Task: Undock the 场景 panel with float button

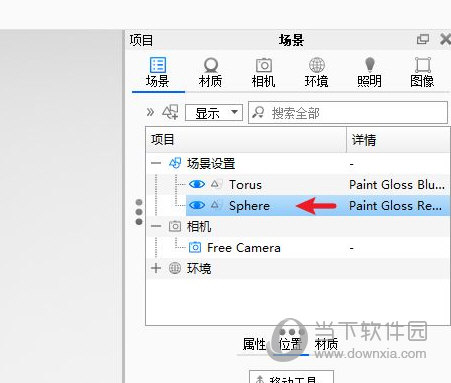Action: [423, 40]
